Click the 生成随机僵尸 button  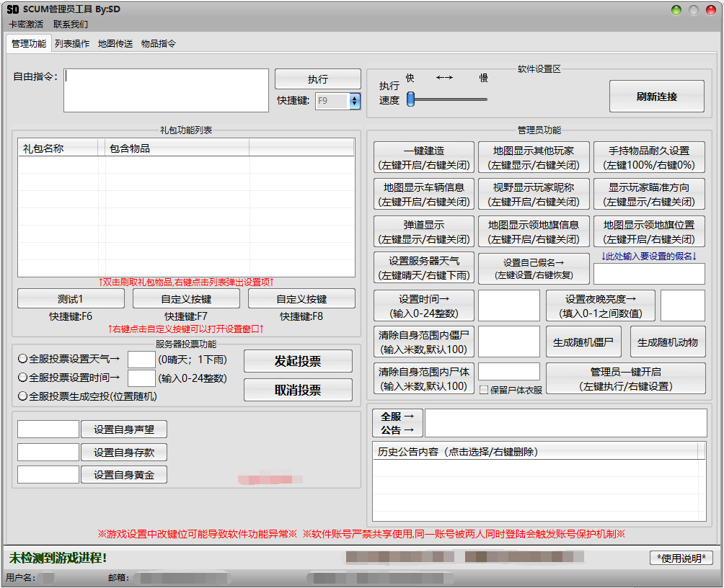click(583, 342)
